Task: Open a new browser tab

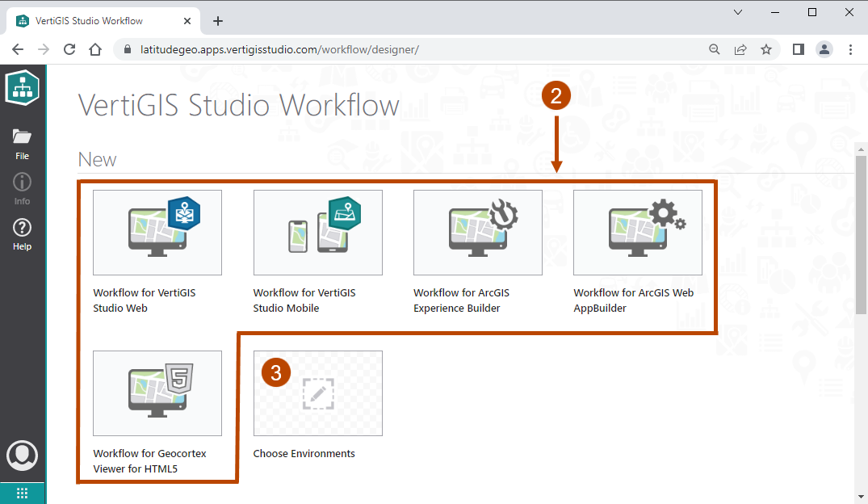Action: pyautogui.click(x=217, y=21)
